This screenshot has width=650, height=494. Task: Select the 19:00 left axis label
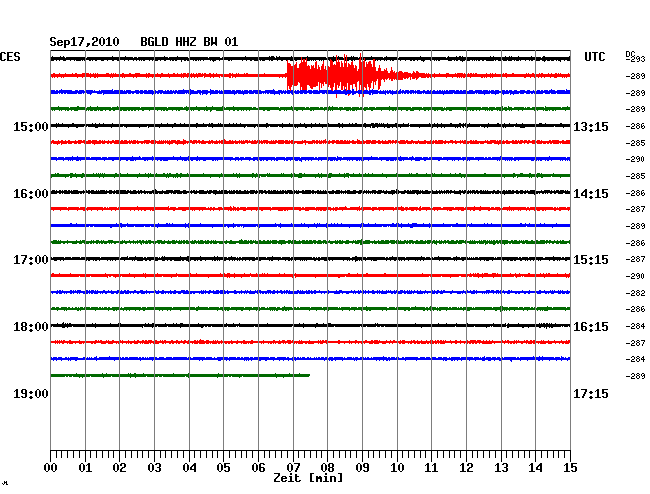point(32,394)
